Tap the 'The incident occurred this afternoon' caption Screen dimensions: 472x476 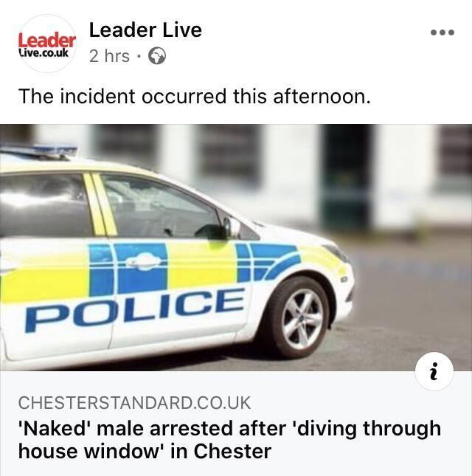[x=195, y=96]
